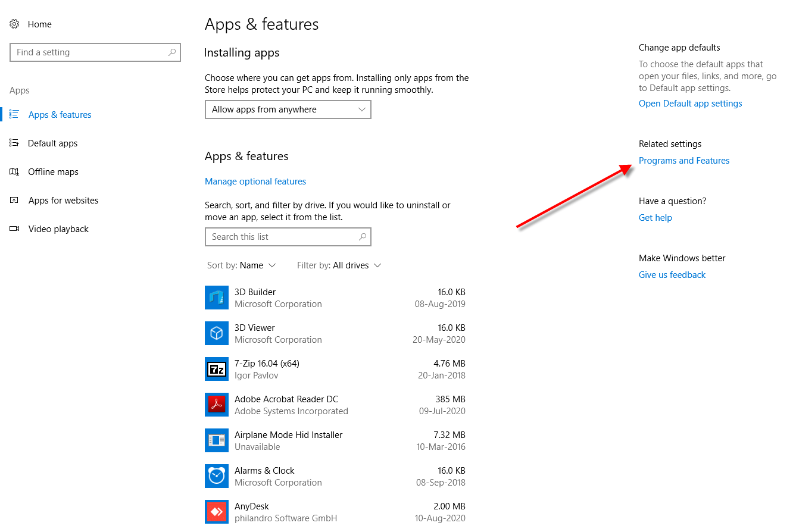This screenshot has width=796, height=532.
Task: Click the 09-Jul-2020 install date
Action: tap(442, 411)
